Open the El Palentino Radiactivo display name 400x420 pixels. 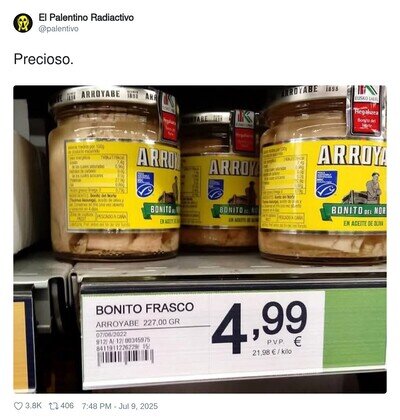coord(86,17)
